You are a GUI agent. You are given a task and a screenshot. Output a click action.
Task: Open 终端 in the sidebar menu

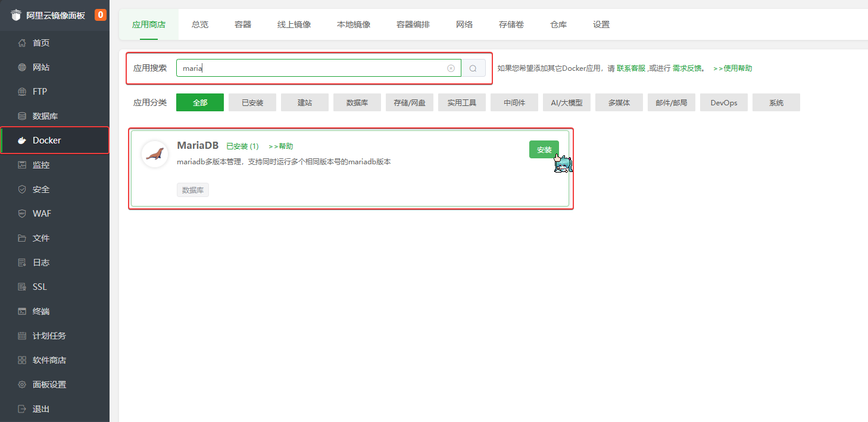point(55,311)
